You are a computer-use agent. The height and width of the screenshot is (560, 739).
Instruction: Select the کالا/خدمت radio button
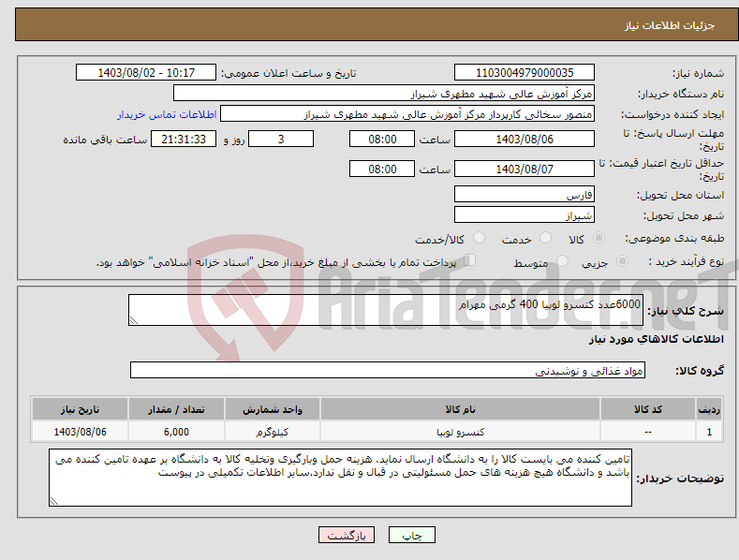479,238
